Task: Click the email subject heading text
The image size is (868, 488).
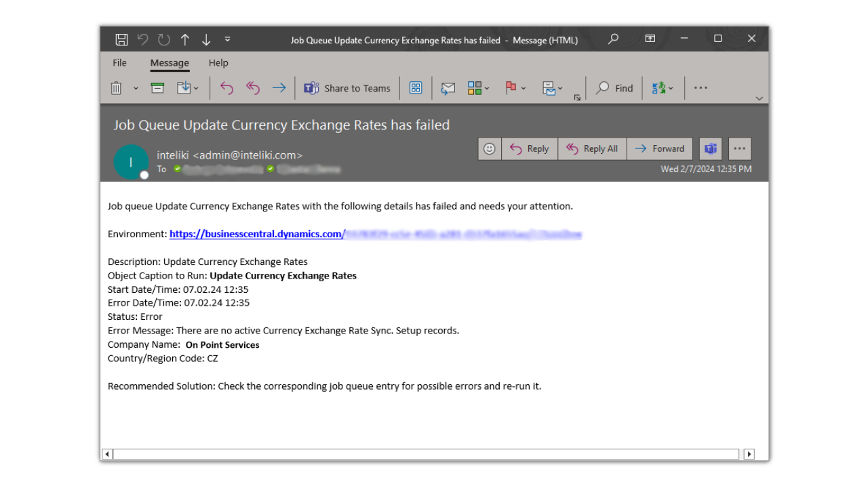Action: [281, 125]
